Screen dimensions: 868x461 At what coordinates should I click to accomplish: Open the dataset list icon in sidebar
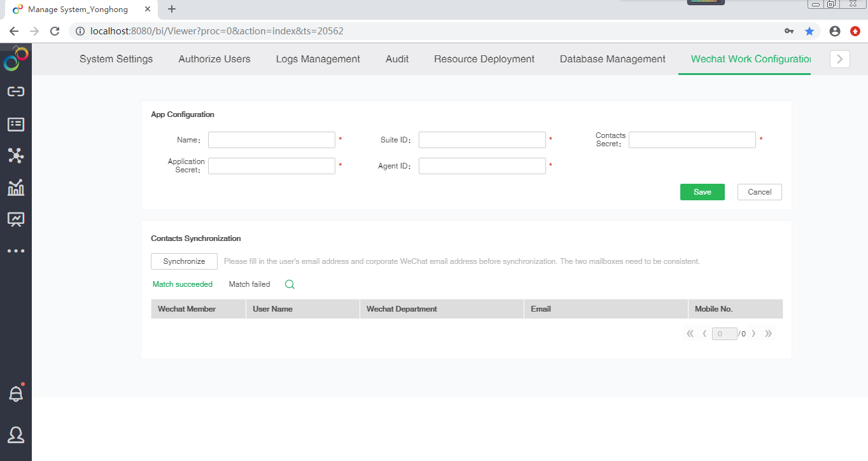tap(16, 124)
